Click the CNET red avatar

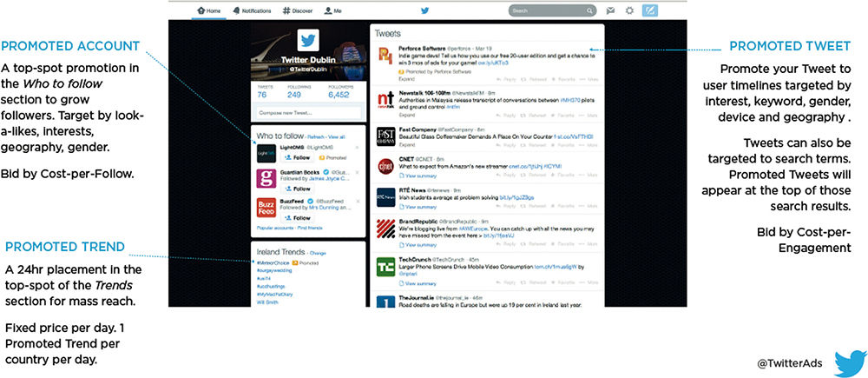(x=385, y=166)
